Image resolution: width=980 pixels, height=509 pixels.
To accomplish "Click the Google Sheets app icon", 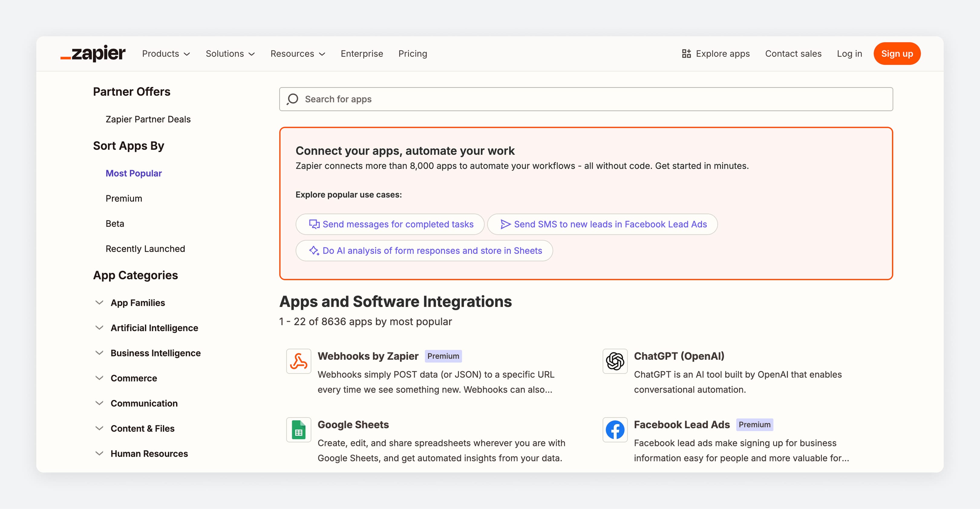I will [x=299, y=430].
